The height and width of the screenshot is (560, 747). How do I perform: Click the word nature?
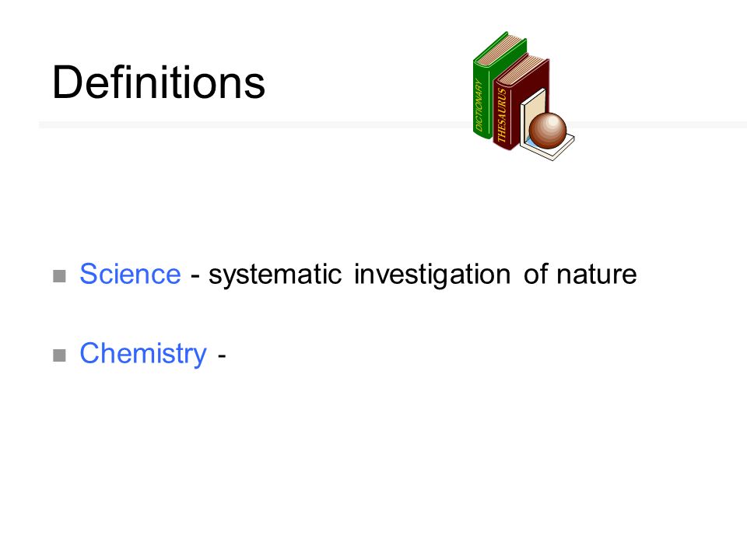(597, 275)
